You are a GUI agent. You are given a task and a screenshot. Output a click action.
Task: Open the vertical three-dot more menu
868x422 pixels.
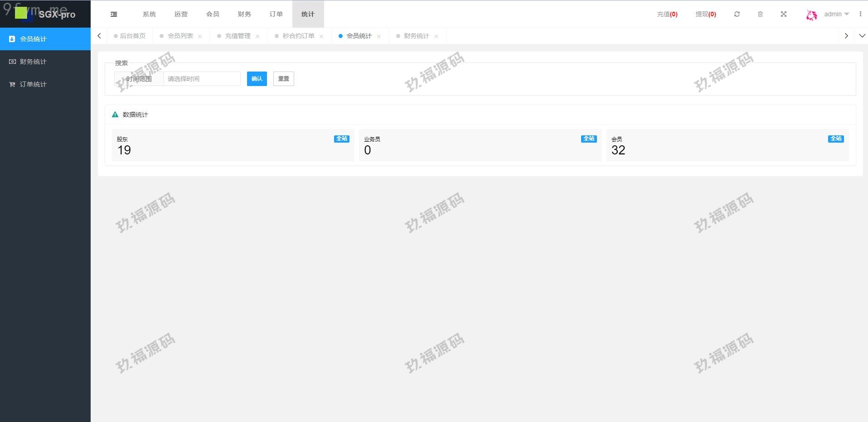[x=860, y=14]
